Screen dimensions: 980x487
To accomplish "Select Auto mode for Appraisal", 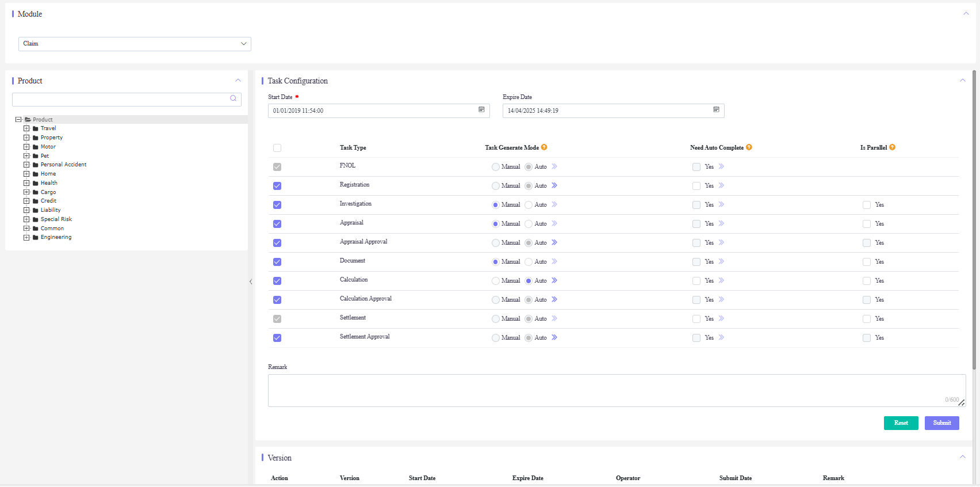I will (x=529, y=224).
